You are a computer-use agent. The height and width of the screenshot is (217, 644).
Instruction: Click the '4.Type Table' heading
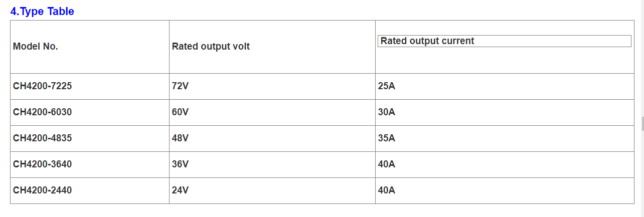tap(42, 11)
